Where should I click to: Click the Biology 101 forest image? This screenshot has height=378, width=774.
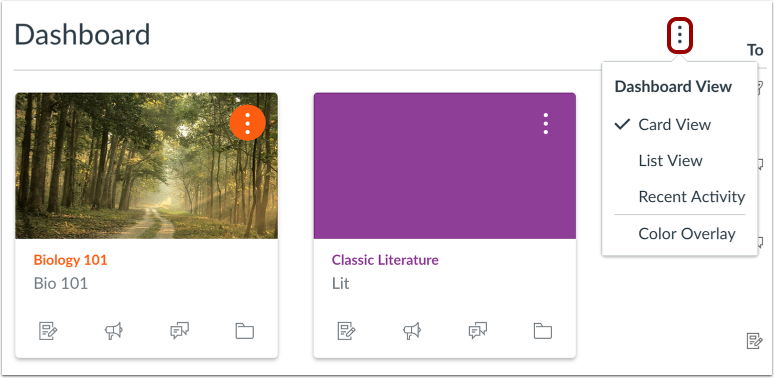[x=147, y=166]
